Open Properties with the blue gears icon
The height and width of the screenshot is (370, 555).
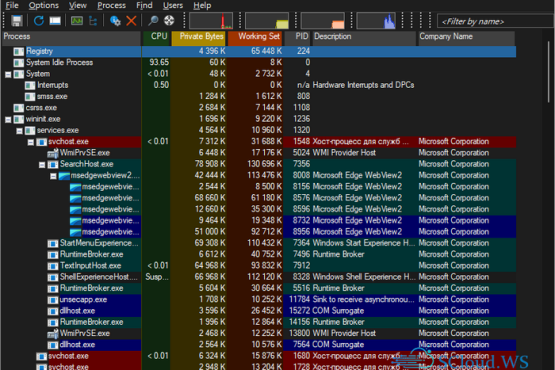click(115, 21)
